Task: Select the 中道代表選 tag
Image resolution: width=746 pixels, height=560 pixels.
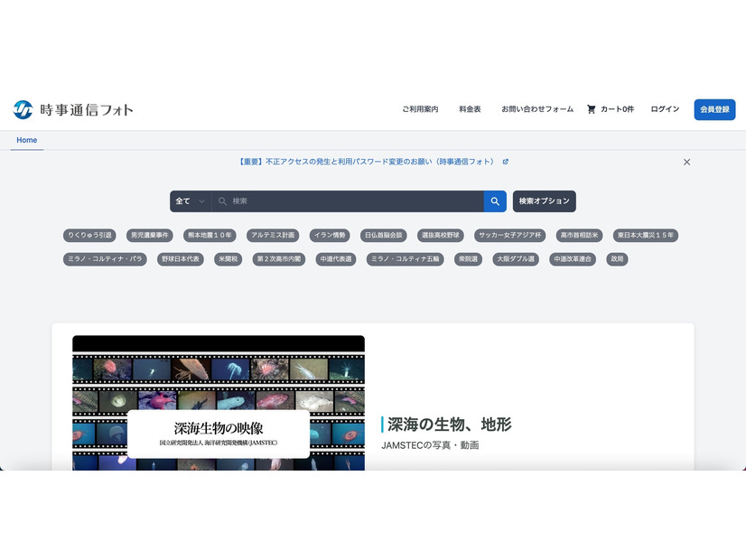Action: [336, 259]
